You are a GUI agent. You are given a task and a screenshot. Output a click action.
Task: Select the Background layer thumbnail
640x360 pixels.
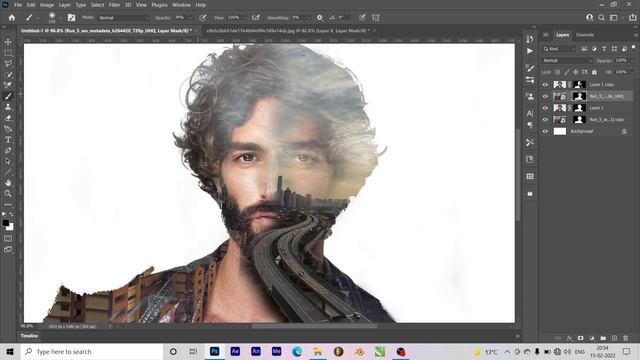pos(560,131)
